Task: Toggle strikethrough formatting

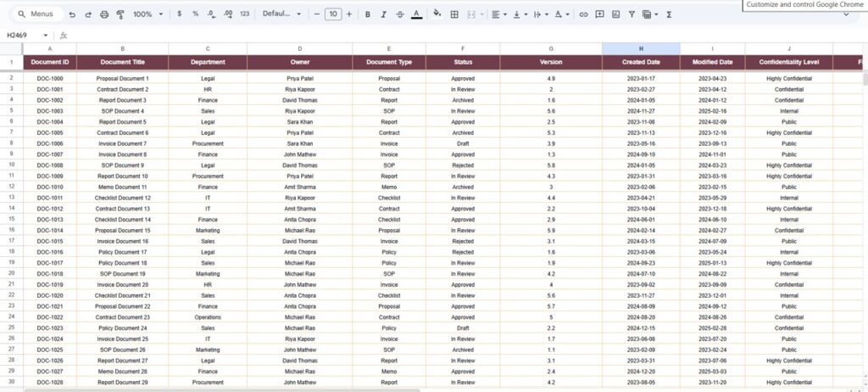Action: tap(400, 14)
